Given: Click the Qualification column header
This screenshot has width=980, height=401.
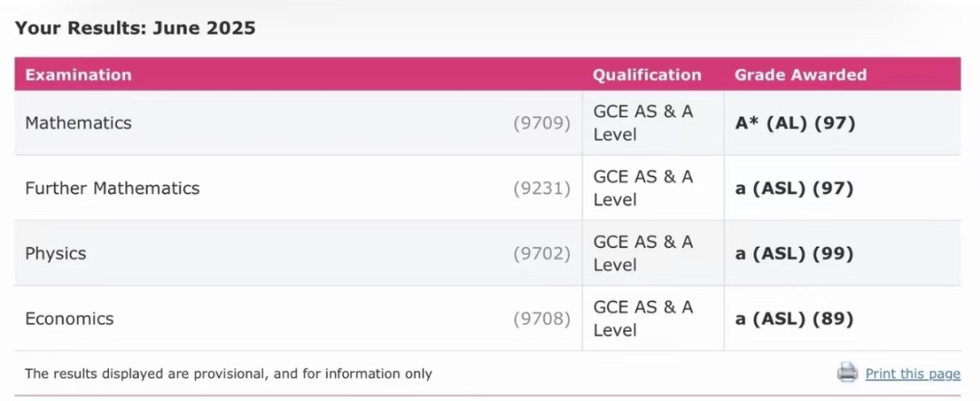Looking at the screenshot, I should point(647,75).
